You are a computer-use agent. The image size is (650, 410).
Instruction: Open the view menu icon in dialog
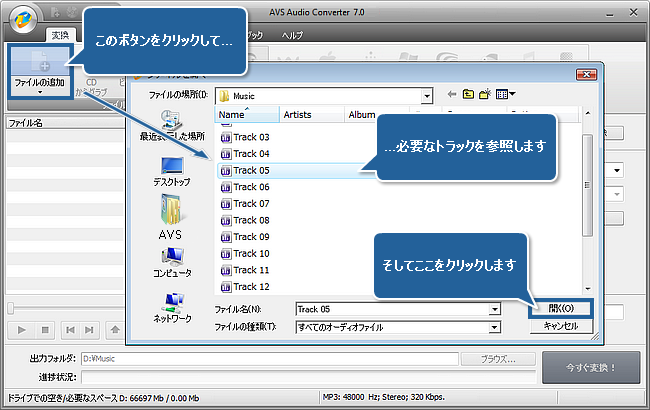(505, 95)
